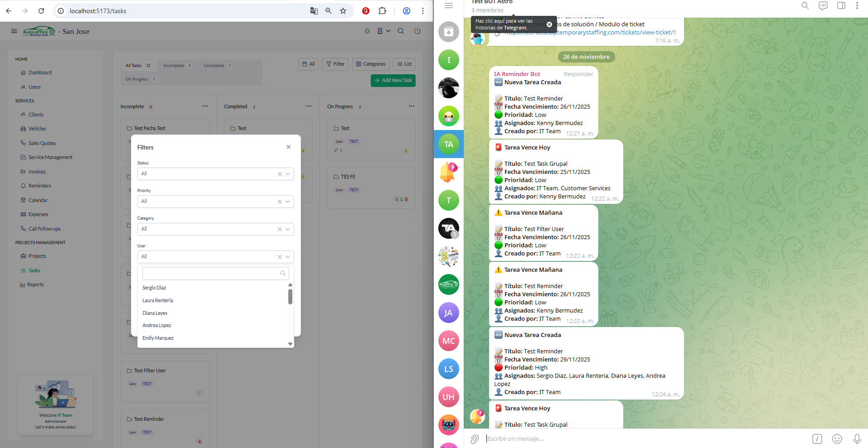Click the search icon in app header
Image resolution: width=868 pixels, height=448 pixels.
pos(401,31)
